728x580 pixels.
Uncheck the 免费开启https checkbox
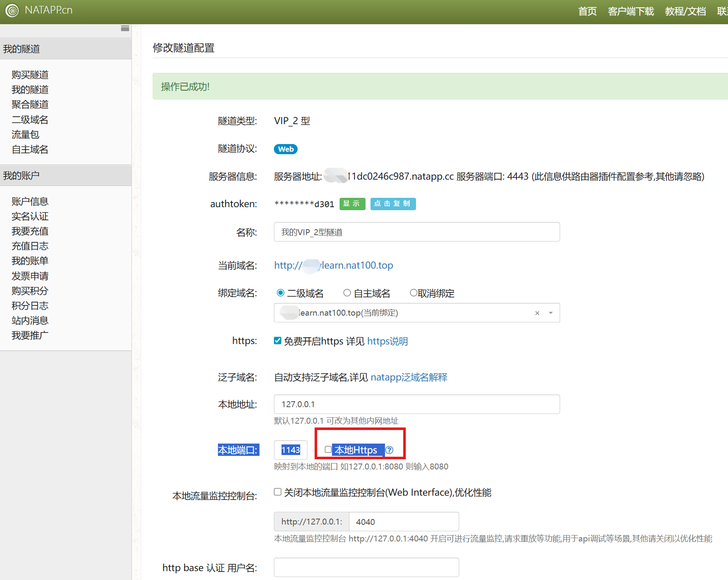pyautogui.click(x=278, y=341)
